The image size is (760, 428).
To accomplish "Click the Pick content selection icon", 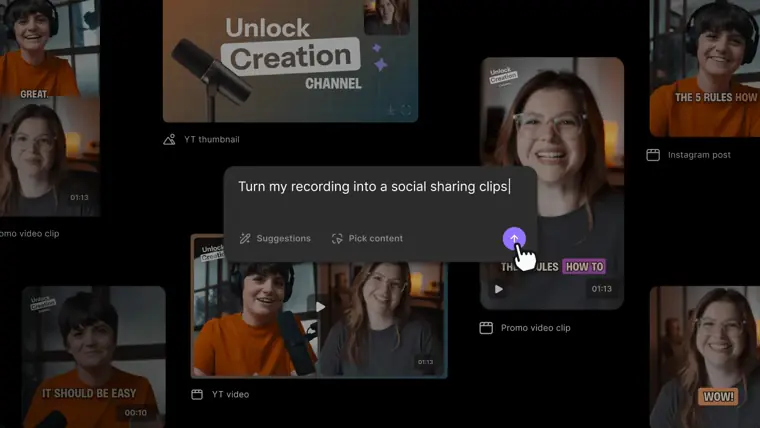I will point(337,238).
